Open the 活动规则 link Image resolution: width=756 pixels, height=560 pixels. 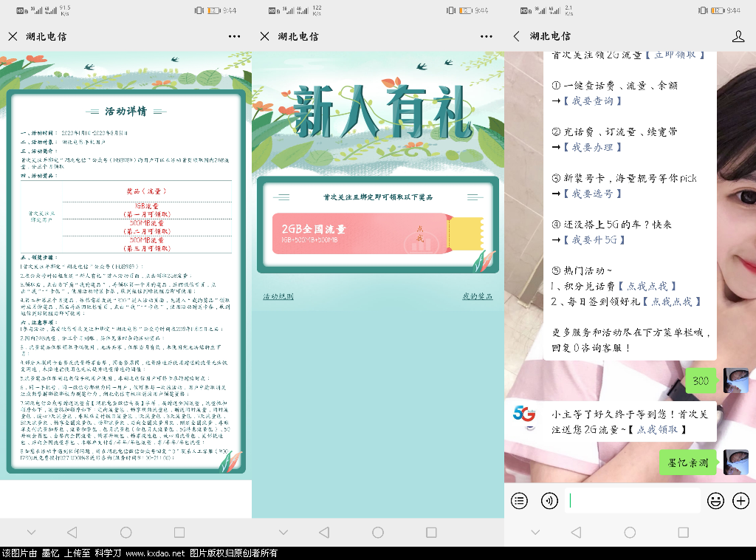coord(278,296)
